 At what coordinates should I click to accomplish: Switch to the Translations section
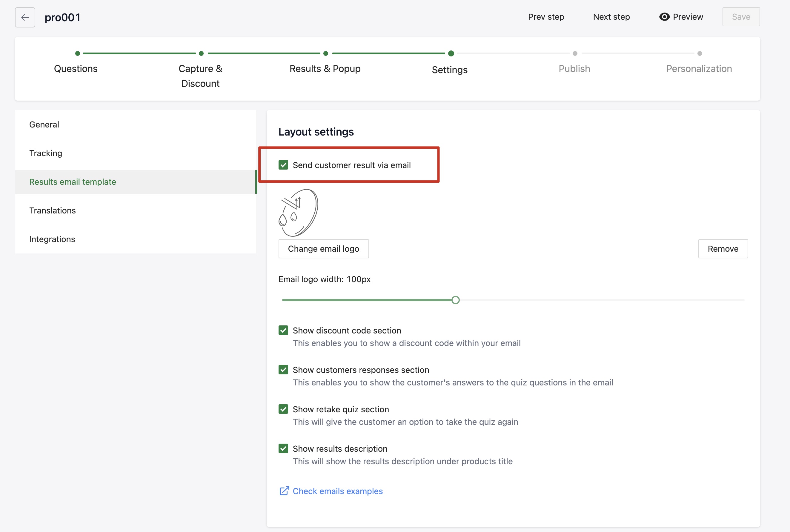click(53, 210)
